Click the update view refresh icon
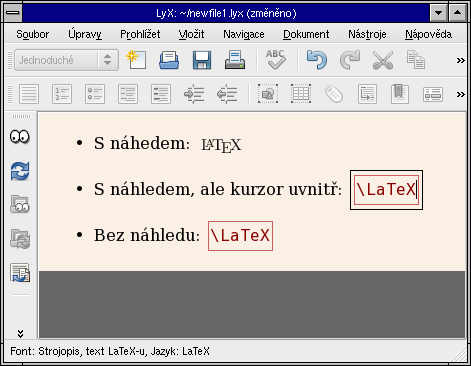This screenshot has height=366, width=471. [x=20, y=171]
